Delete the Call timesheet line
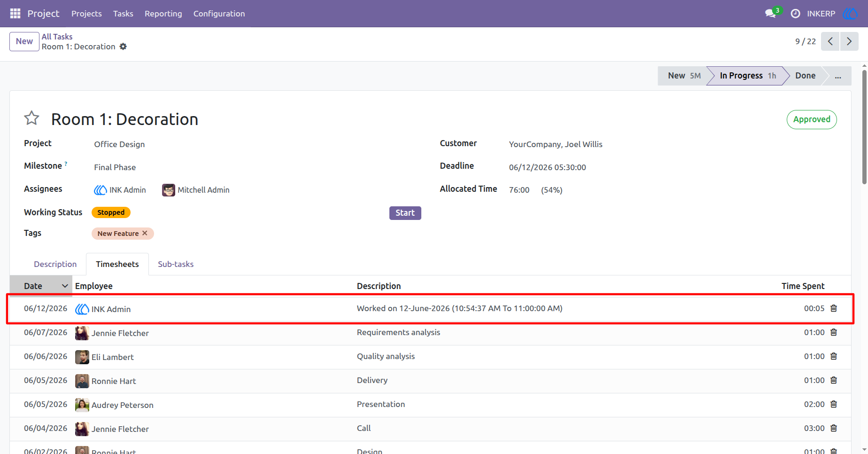The image size is (868, 454). 834,428
